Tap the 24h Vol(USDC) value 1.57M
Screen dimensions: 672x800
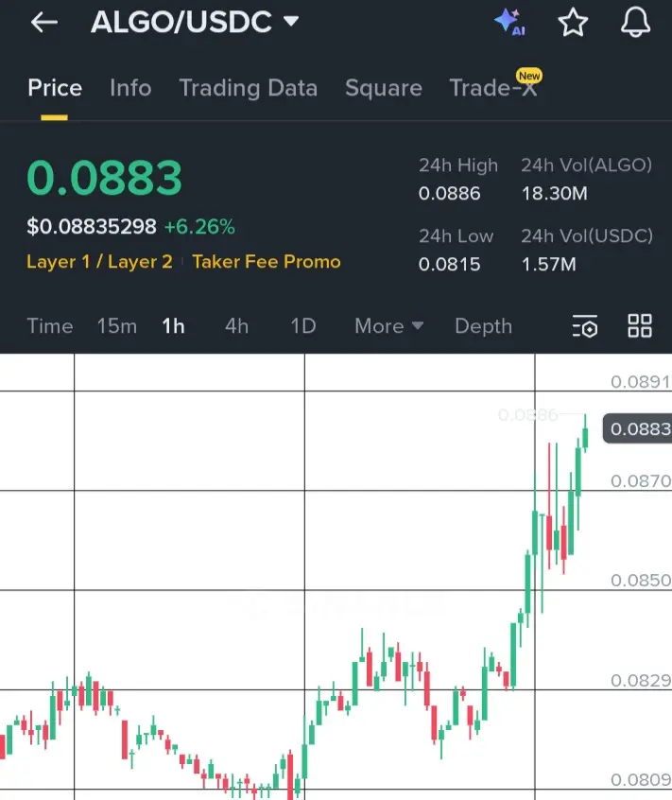548,264
